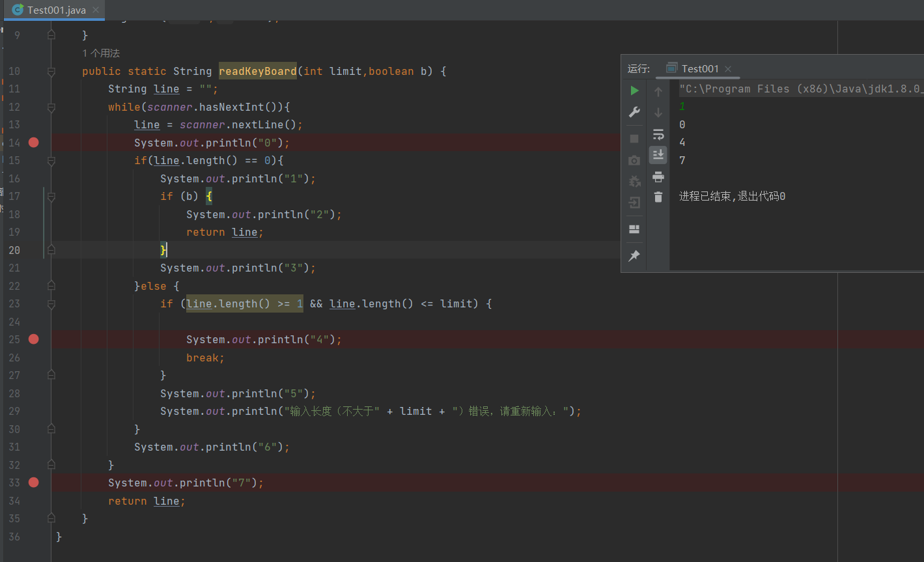Collapse the else block fold at line 22
The width and height of the screenshot is (924, 562).
51,286
